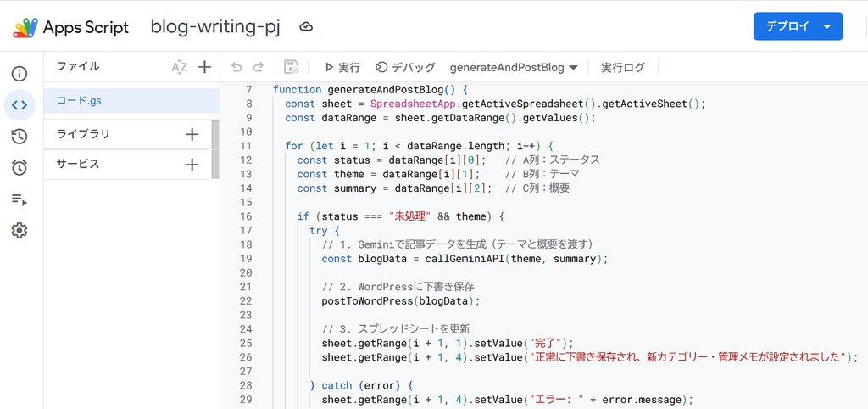This screenshot has width=868, height=409.
Task: Open the project Overview info icon
Action: [19, 74]
